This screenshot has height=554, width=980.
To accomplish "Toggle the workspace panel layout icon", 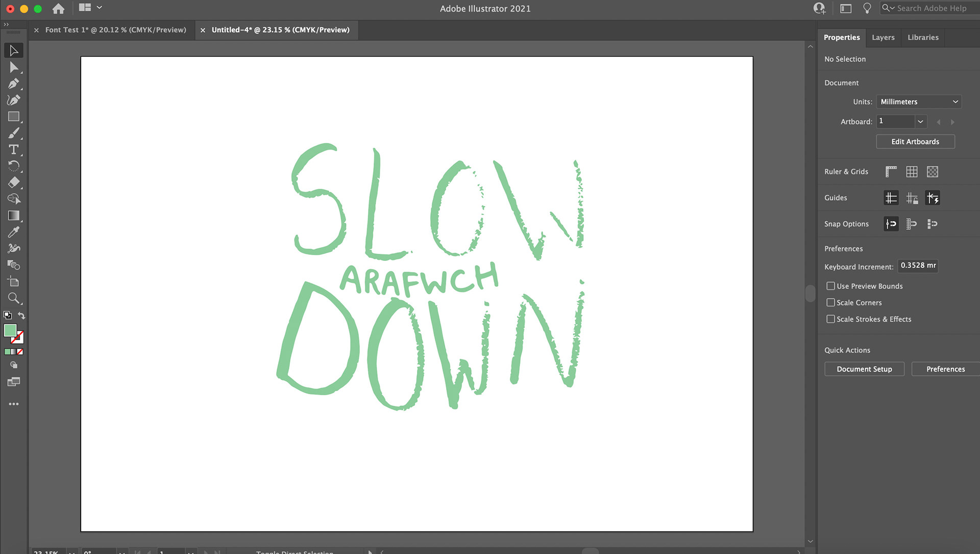I will pyautogui.click(x=846, y=8).
